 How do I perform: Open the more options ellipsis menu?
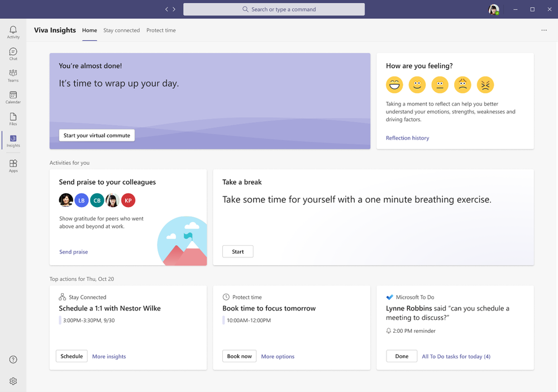(544, 30)
